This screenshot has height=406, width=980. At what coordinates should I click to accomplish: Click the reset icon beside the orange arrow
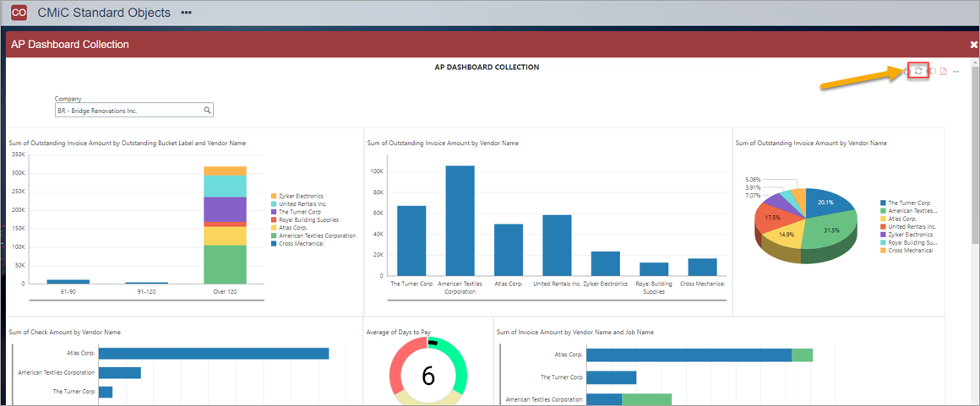(x=906, y=71)
